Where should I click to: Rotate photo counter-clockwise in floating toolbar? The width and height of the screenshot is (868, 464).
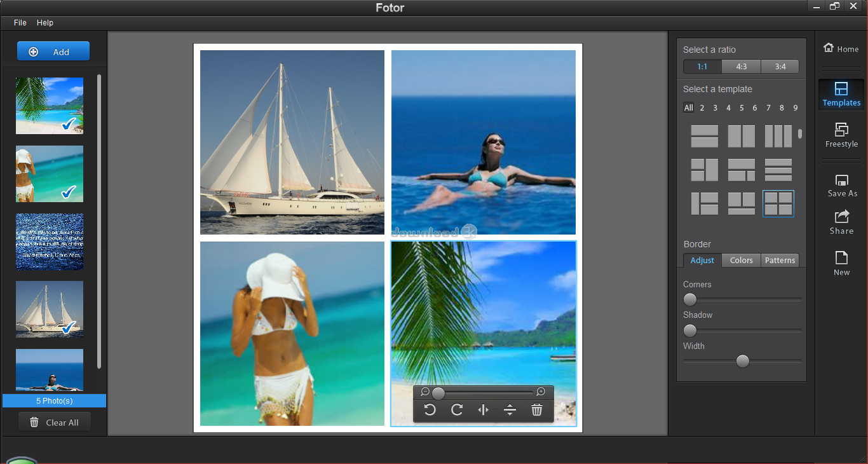tap(430, 410)
